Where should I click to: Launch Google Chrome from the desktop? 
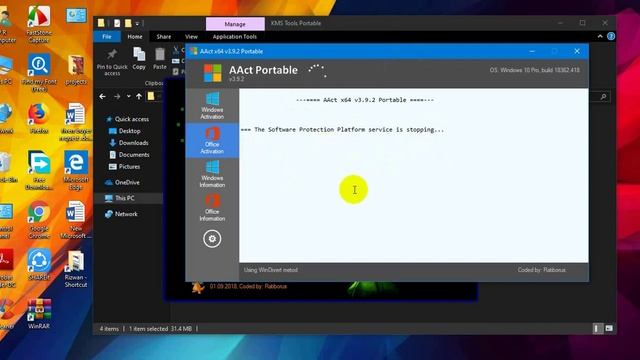coord(39,220)
